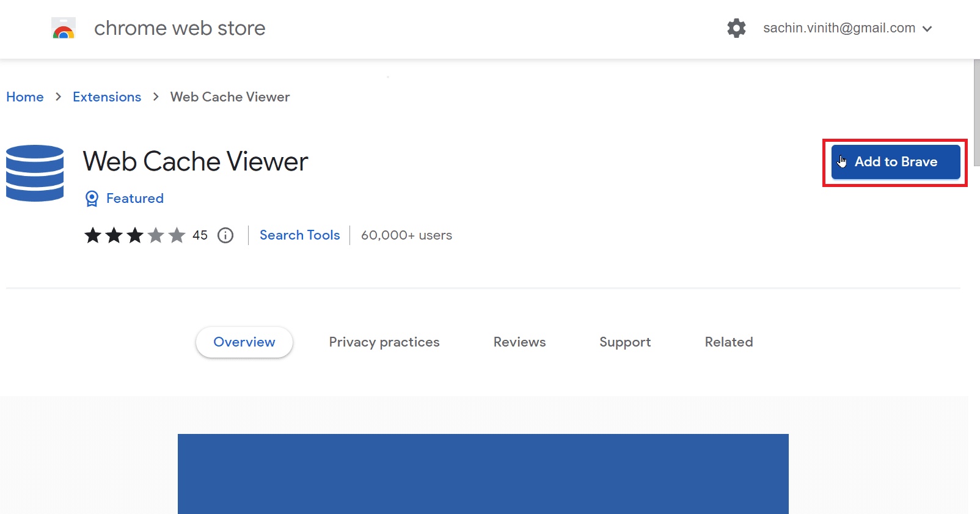Open the Reviews tab
The image size is (980, 514).
pyautogui.click(x=520, y=342)
